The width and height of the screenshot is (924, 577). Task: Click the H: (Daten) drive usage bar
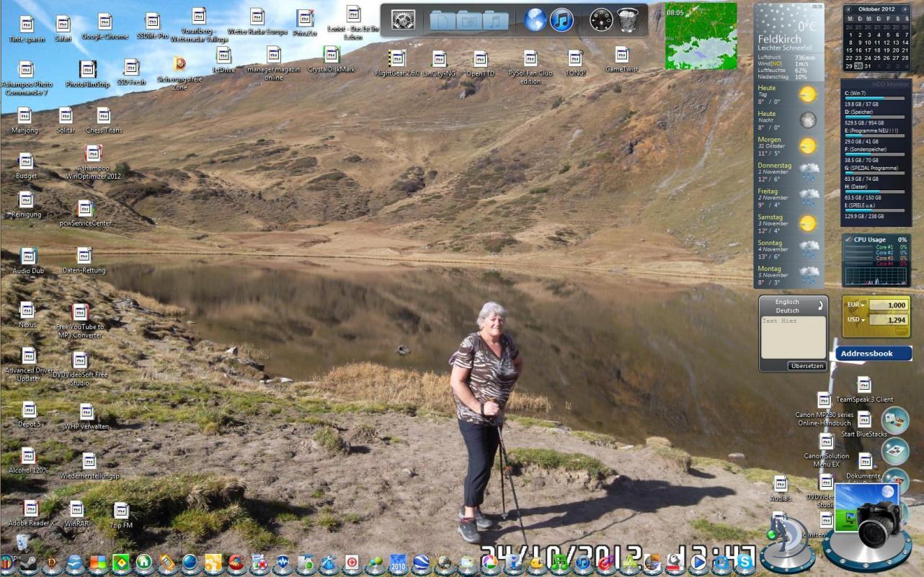(875, 192)
